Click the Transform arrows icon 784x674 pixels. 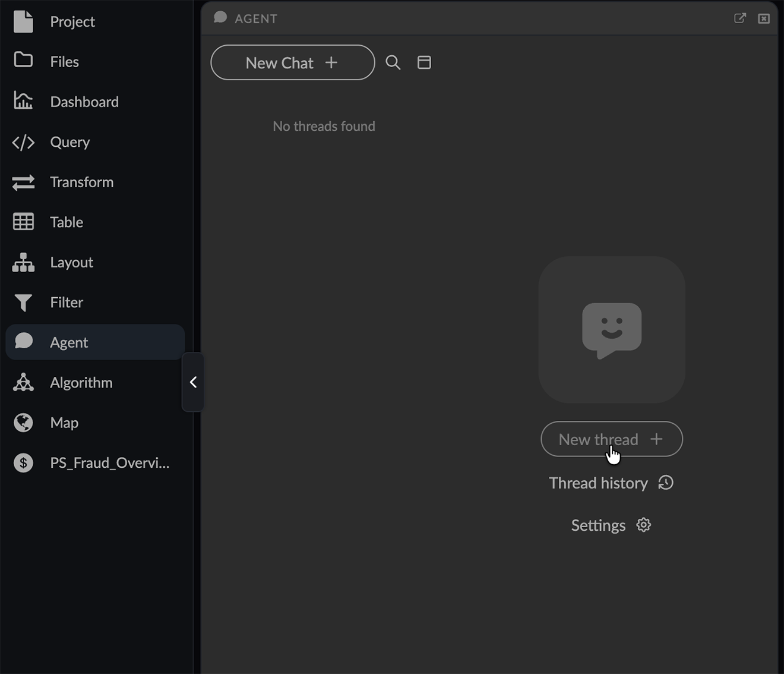pos(23,182)
